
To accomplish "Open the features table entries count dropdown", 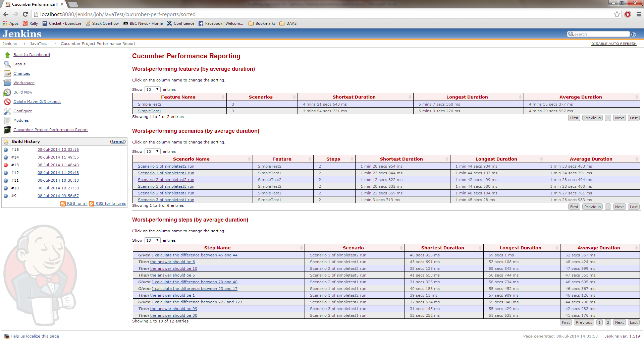I will pos(152,89).
